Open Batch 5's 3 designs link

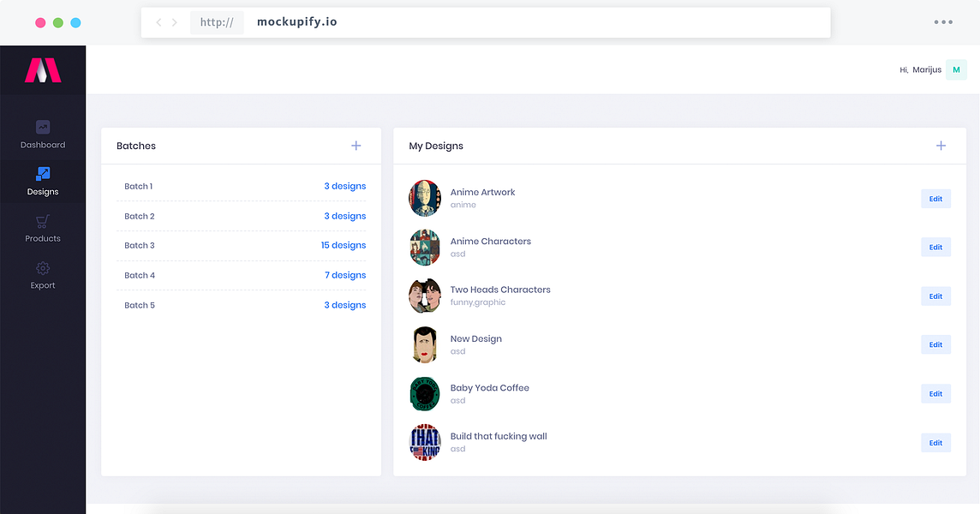(345, 305)
